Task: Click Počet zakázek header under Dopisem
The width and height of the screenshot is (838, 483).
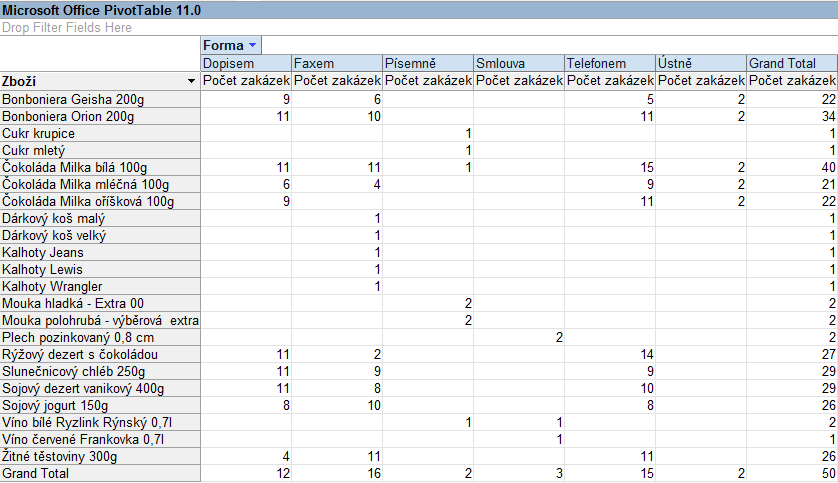Action: [246, 81]
